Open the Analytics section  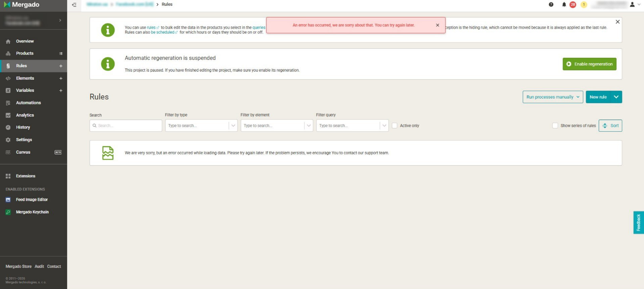25,115
